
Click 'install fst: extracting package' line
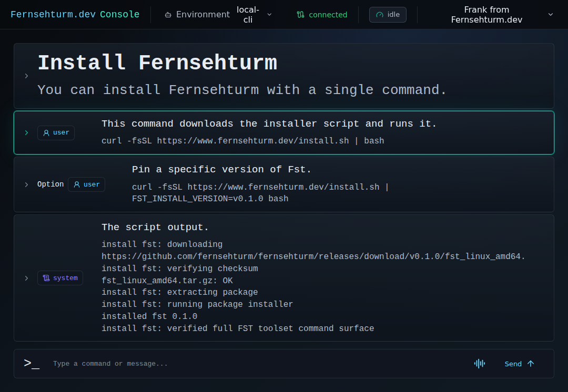180,292
